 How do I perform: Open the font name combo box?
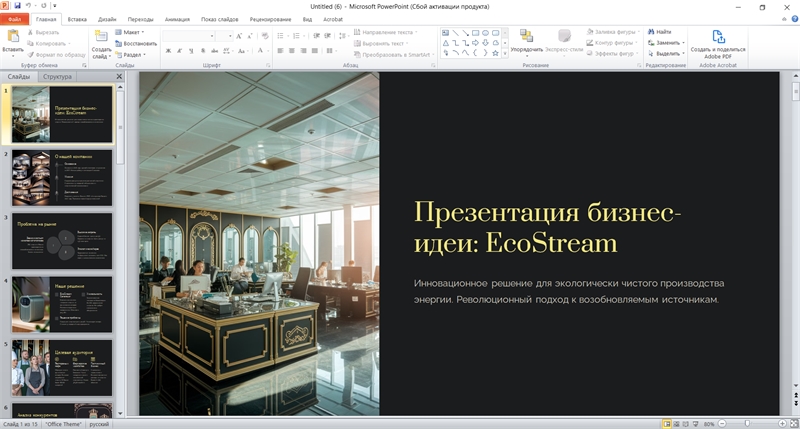coord(188,36)
